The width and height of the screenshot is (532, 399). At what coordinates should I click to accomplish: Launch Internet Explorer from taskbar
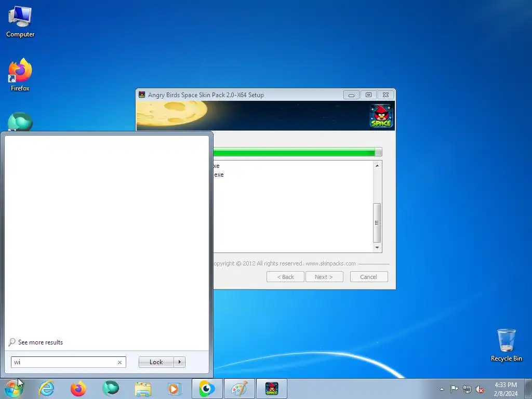point(46,389)
